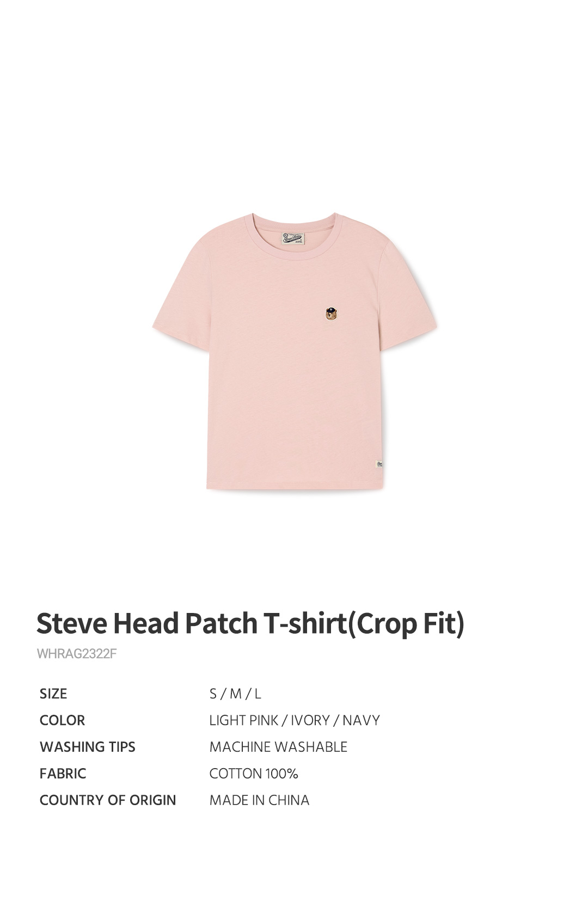Click the neck label inside the collar
Image resolution: width=588 pixels, height=908 pixels.
point(293,240)
